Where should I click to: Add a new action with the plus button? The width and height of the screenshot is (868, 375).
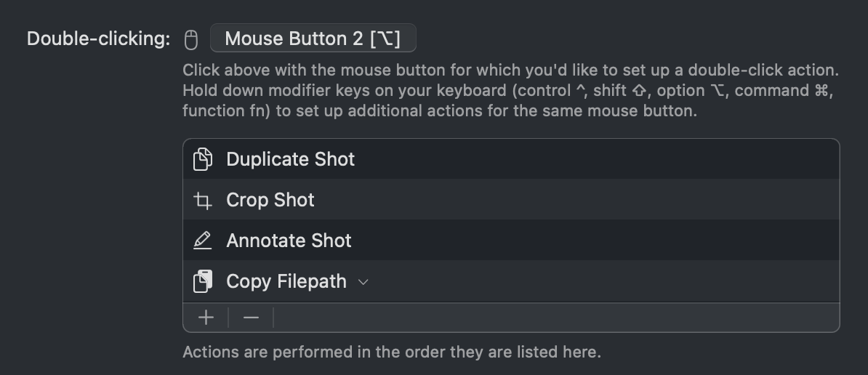click(x=206, y=318)
